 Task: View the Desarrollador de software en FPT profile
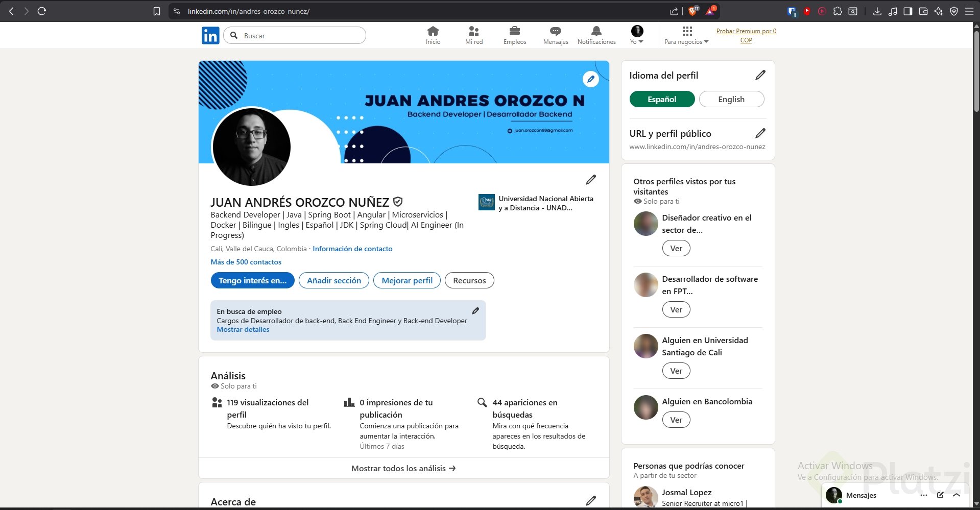pos(676,309)
